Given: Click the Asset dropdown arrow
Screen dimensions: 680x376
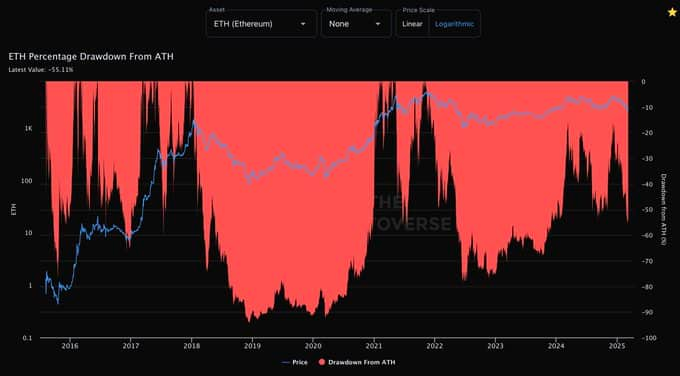Looking at the screenshot, I should (303, 24).
